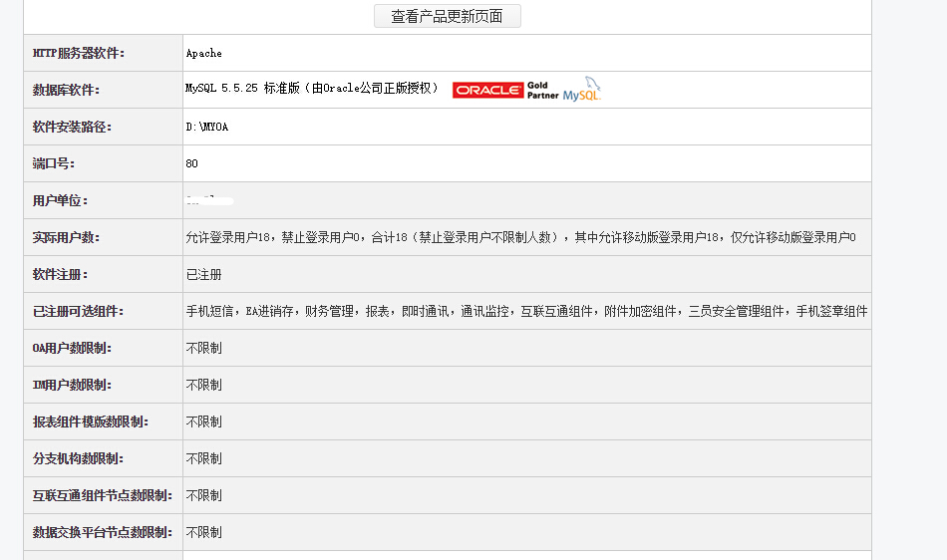947x560 pixels.
Task: Click the MySQL dolphin logo
Action: point(582,91)
